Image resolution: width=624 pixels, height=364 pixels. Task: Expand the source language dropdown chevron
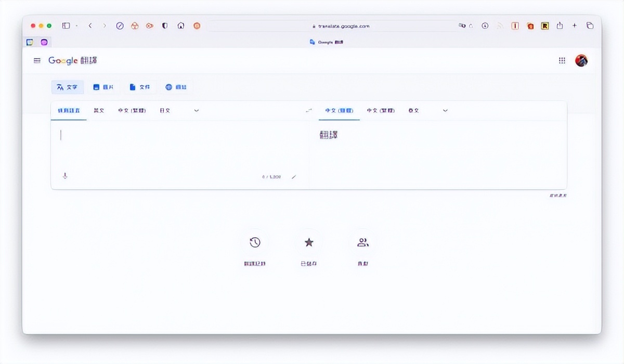pos(196,110)
